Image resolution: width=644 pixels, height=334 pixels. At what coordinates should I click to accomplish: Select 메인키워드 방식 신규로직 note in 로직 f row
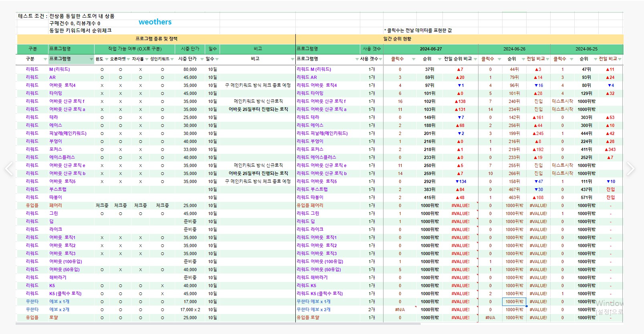tap(258, 101)
